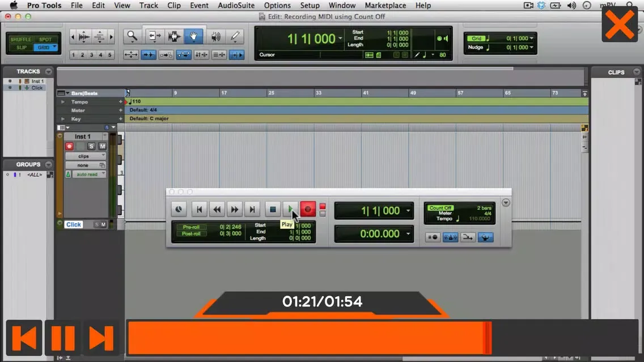Click the Online button in Transport window
The height and width of the screenshot is (362, 644).
pyautogui.click(x=179, y=209)
